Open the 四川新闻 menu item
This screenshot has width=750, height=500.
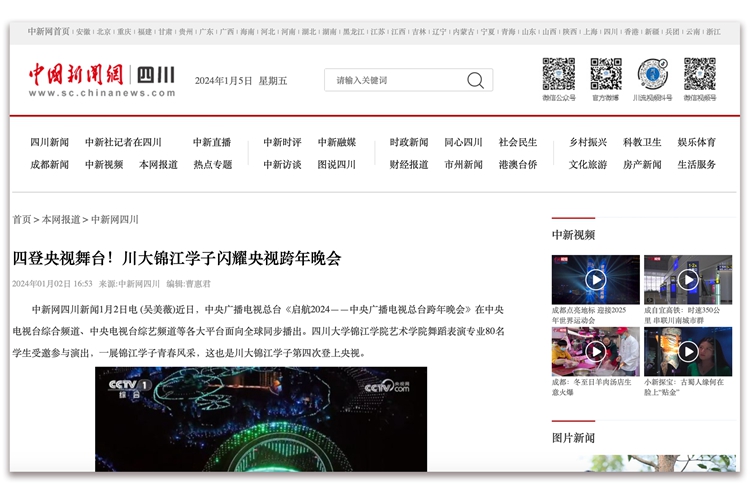50,142
